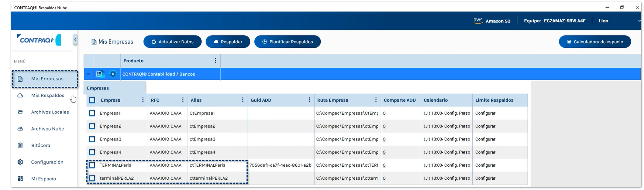The image size is (644, 190).
Task: Check the Empresa4 checkbox
Action: tap(92, 152)
